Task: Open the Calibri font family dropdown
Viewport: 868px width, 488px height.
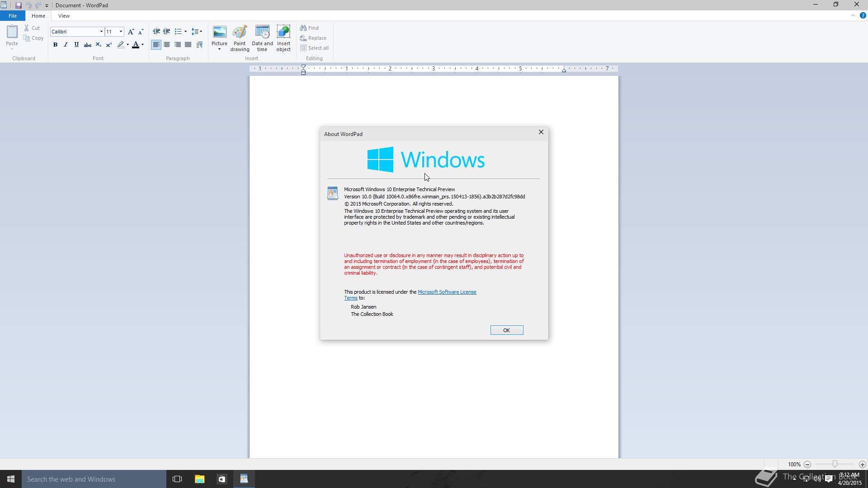Action: click(101, 32)
